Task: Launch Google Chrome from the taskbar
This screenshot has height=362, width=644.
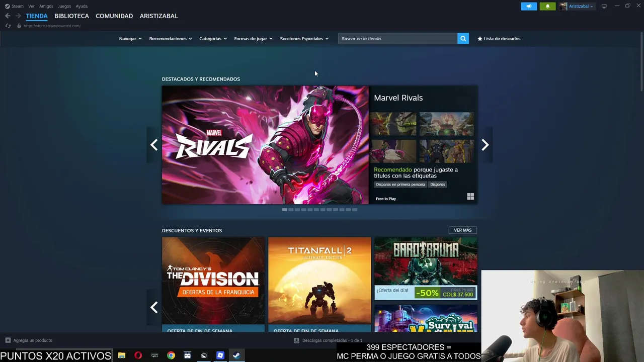Action: point(171,355)
